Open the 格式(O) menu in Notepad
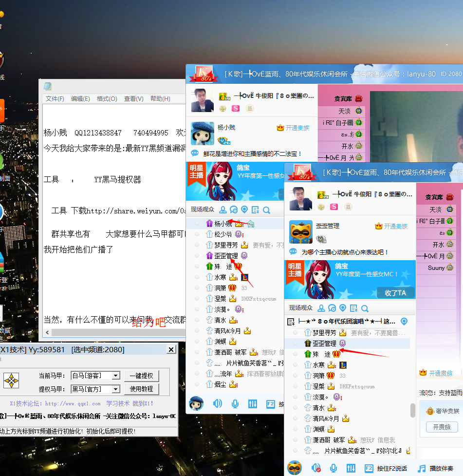The width and height of the screenshot is (463, 476). click(x=107, y=99)
